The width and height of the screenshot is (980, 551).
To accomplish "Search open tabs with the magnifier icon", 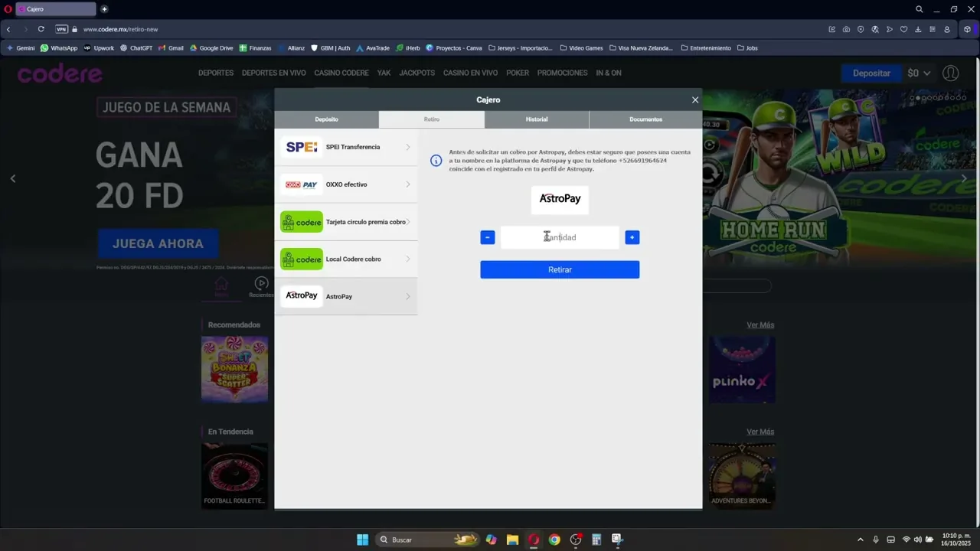I will pyautogui.click(x=920, y=9).
